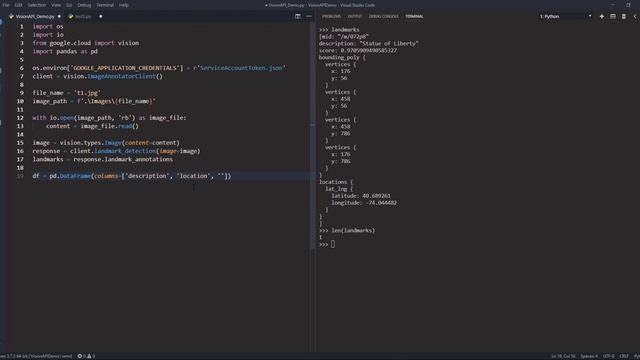
Task: Switch to the Output panel tab
Action: click(x=355, y=16)
